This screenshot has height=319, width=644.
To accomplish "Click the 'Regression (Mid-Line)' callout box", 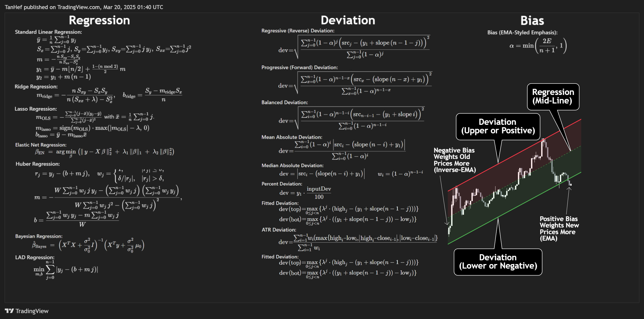I will tap(553, 97).
